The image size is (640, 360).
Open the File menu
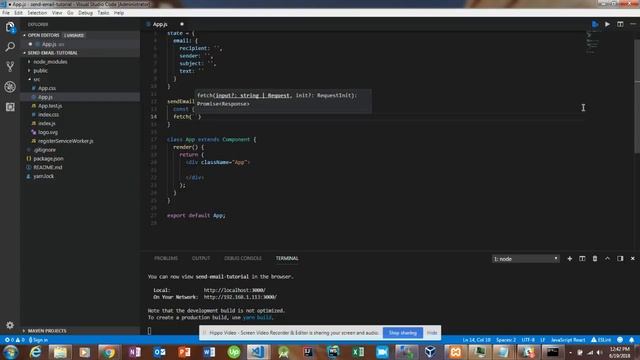click(6, 13)
